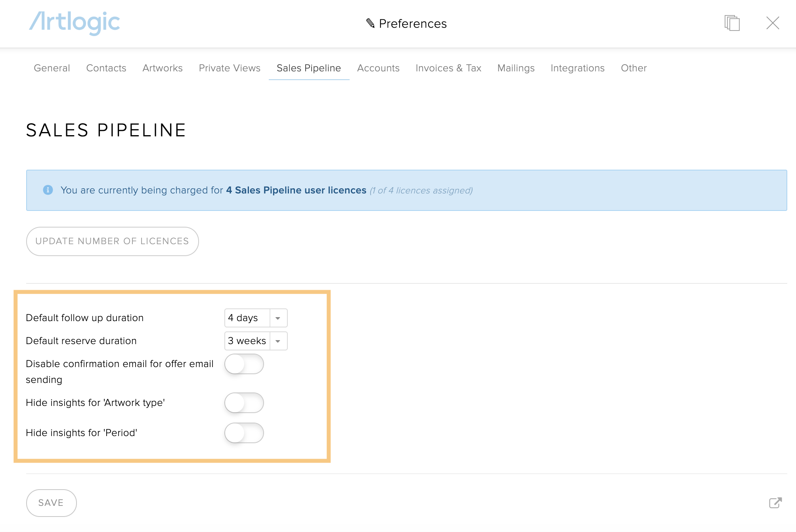Select the Sales Pipeline tab
This screenshot has height=532, width=796.
(x=309, y=68)
